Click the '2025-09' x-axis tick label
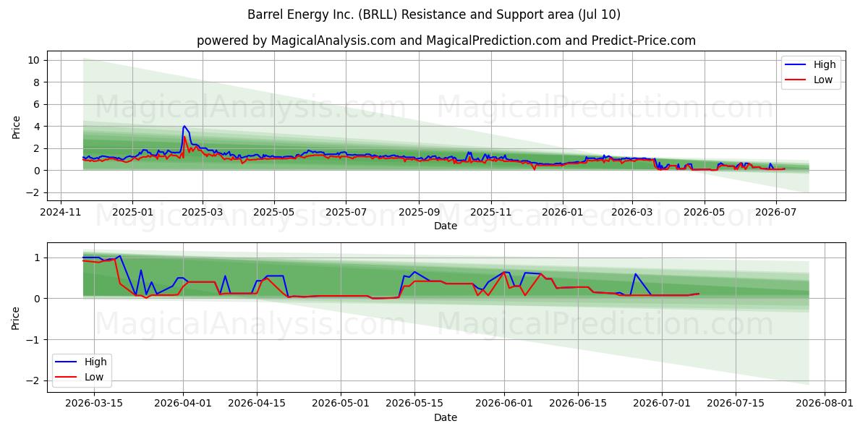The image size is (868, 434). [x=419, y=213]
